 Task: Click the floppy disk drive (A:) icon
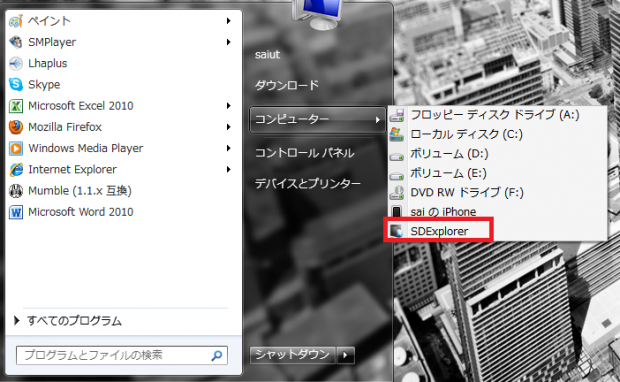click(397, 115)
